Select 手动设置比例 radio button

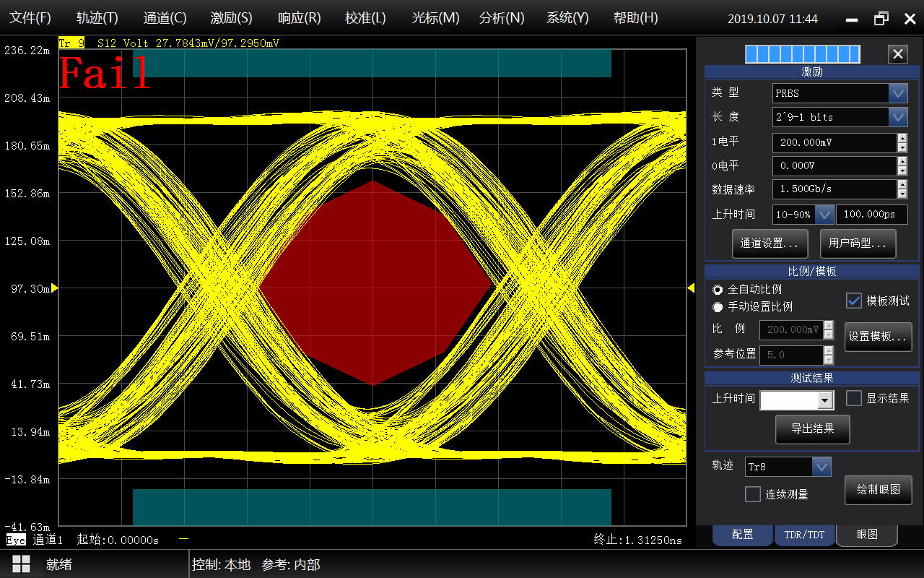[x=718, y=307]
